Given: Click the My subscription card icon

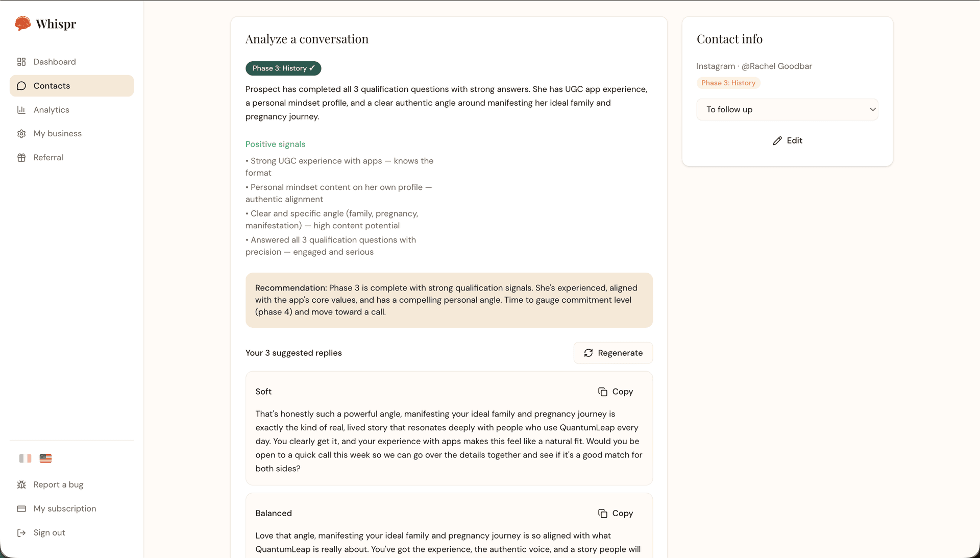Looking at the screenshot, I should click(21, 508).
